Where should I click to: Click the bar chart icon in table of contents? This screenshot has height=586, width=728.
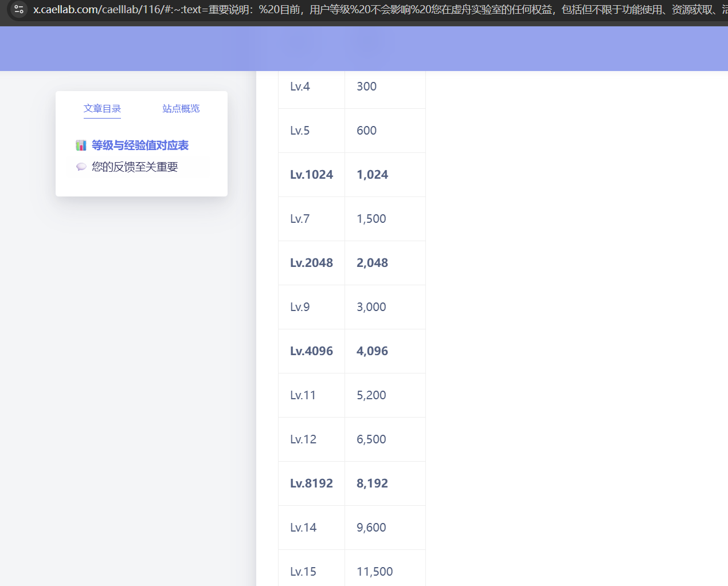[x=81, y=145]
